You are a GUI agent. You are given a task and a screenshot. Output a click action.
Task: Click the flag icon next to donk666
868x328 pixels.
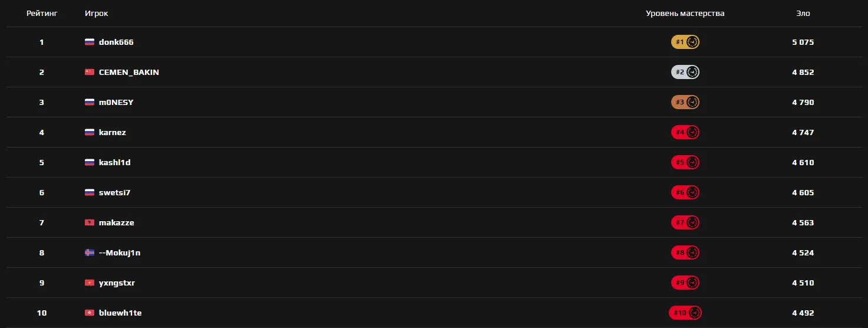coord(90,42)
